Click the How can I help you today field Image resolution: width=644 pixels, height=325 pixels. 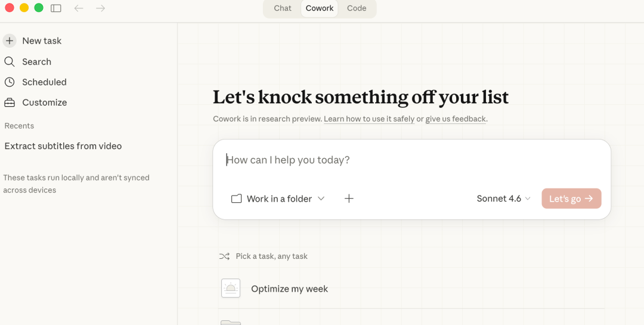[411, 160]
